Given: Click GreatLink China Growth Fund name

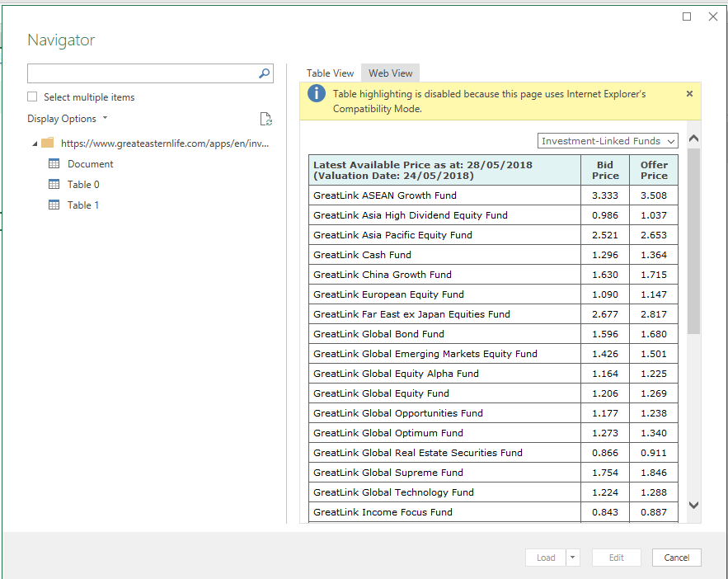Looking at the screenshot, I should point(382,275).
